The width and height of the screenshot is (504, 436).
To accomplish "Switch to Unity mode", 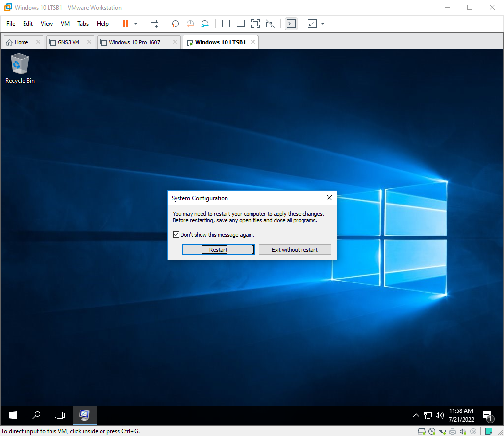I will [x=270, y=24].
